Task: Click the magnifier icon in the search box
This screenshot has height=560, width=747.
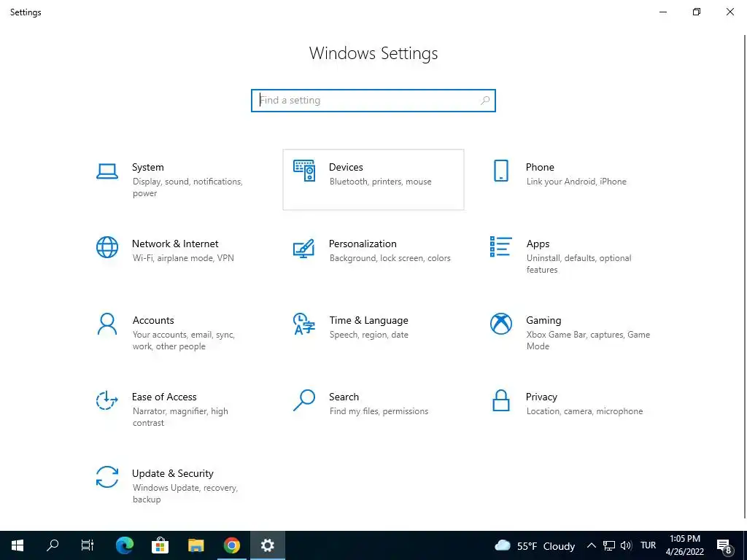Action: click(485, 101)
